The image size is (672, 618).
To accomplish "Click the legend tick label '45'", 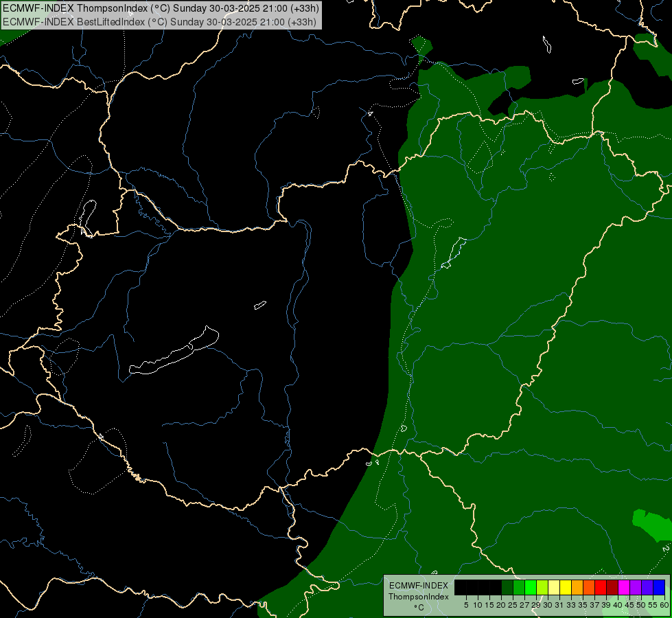I will pyautogui.click(x=629, y=605).
